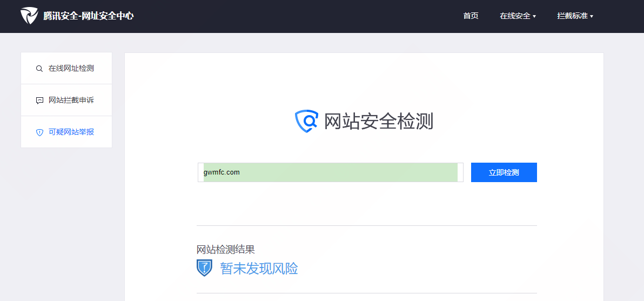Click the magnifier icon beside 在线网址检测
644x301 pixels.
(x=39, y=69)
